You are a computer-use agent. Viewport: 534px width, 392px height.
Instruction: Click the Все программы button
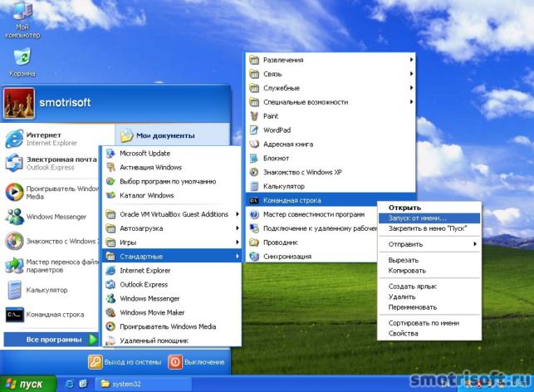point(51,340)
